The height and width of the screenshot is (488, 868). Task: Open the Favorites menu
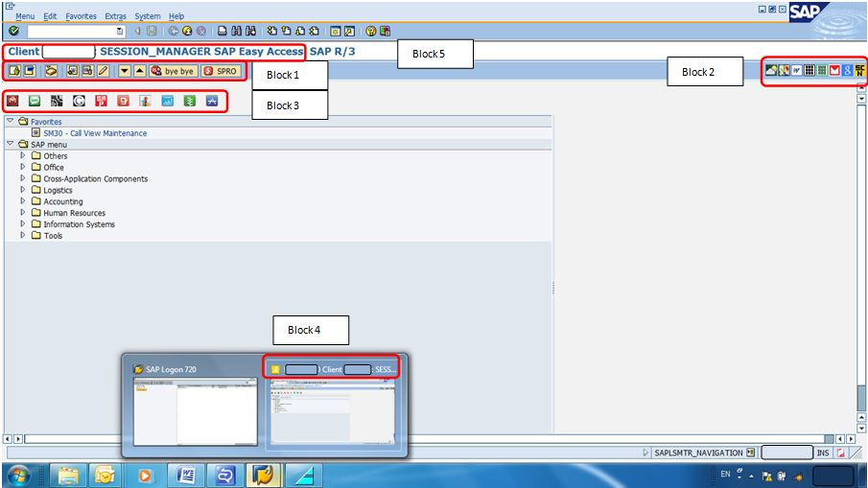tap(81, 16)
